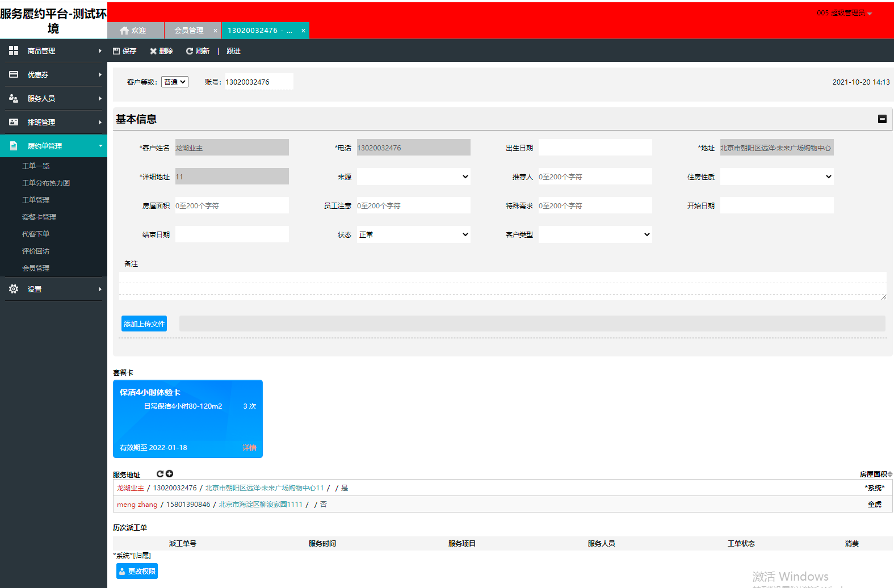This screenshot has width=894, height=588.
Task: Click the 更改权限 button
Action: point(137,571)
